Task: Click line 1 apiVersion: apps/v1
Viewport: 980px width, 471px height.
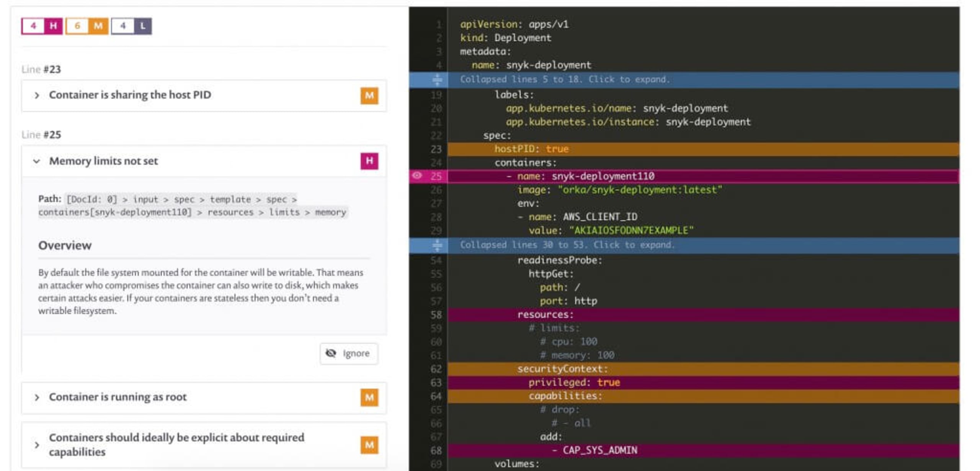Action: click(514, 24)
